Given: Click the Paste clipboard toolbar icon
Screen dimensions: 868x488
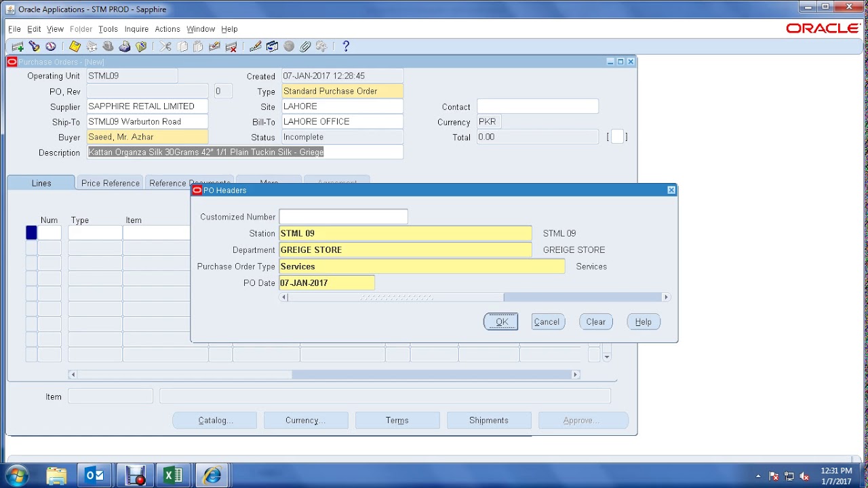Looking at the screenshot, I should [198, 46].
